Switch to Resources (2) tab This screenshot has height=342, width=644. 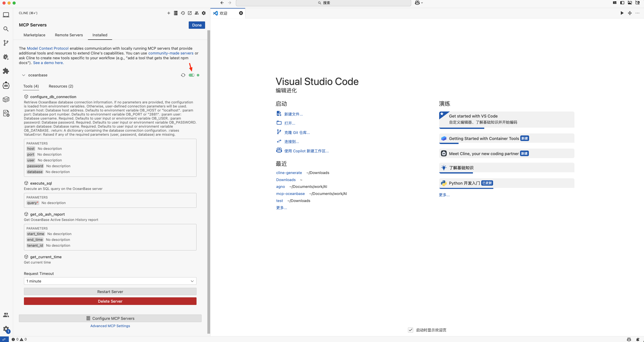pyautogui.click(x=61, y=86)
